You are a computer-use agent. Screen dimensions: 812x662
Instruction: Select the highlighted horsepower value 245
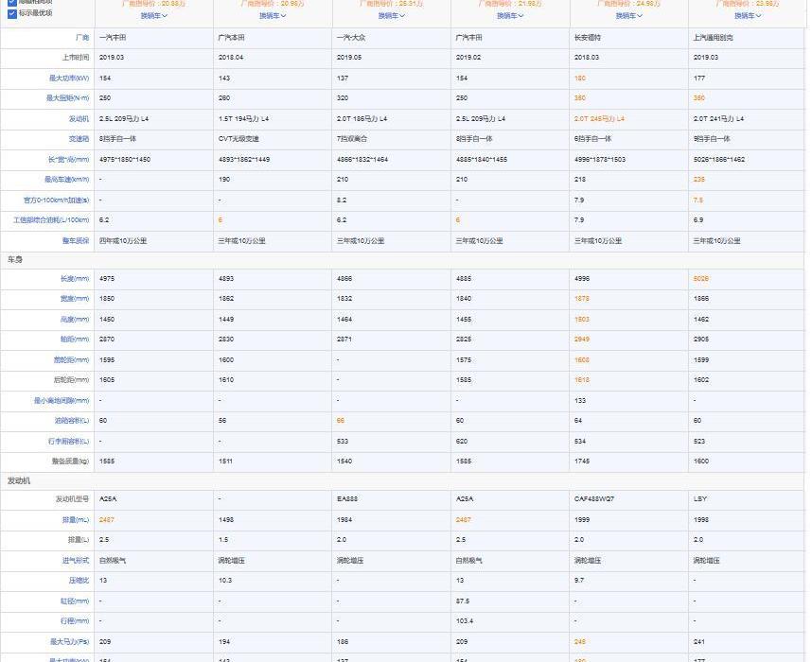[x=580, y=642]
